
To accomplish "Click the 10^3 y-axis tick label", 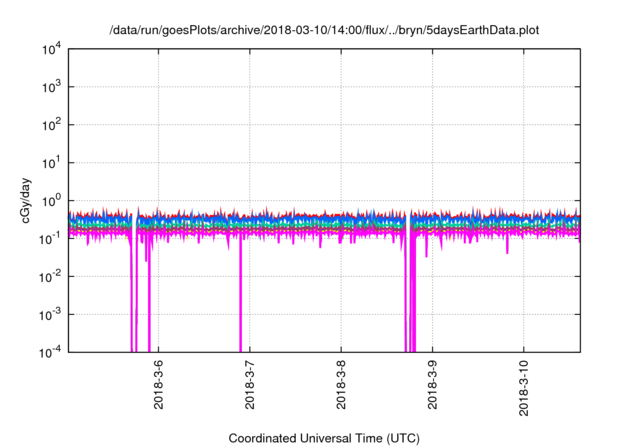I will pyautogui.click(x=52, y=87).
